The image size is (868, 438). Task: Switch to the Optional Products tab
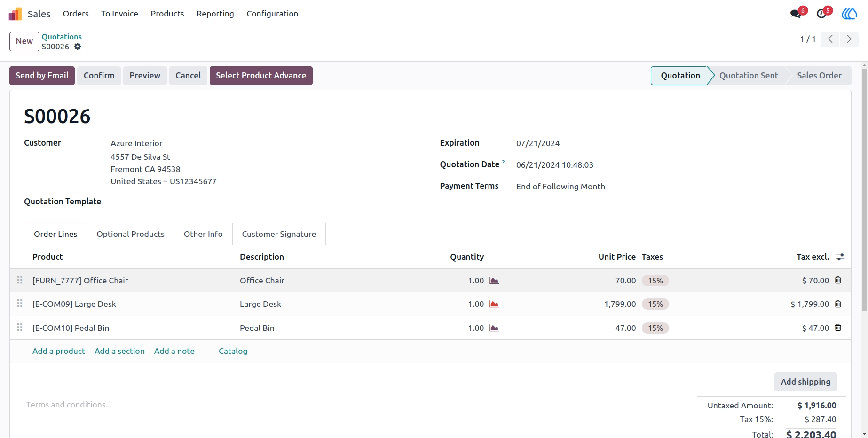[131, 234]
